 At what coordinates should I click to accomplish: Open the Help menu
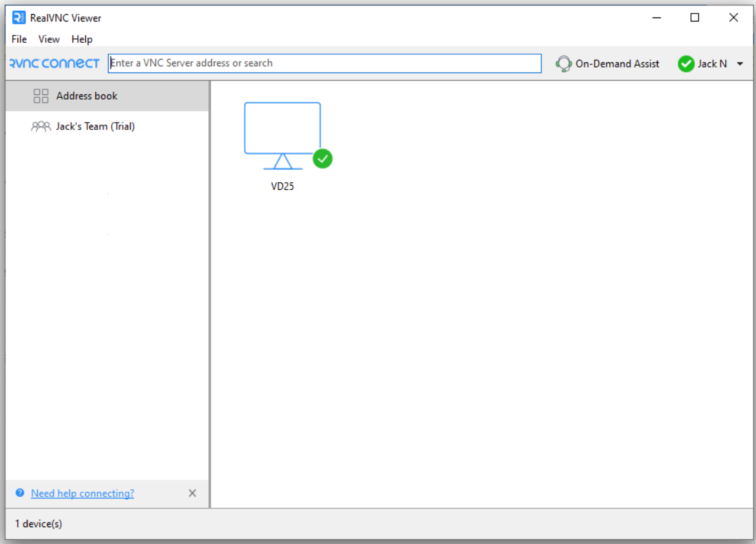click(82, 39)
